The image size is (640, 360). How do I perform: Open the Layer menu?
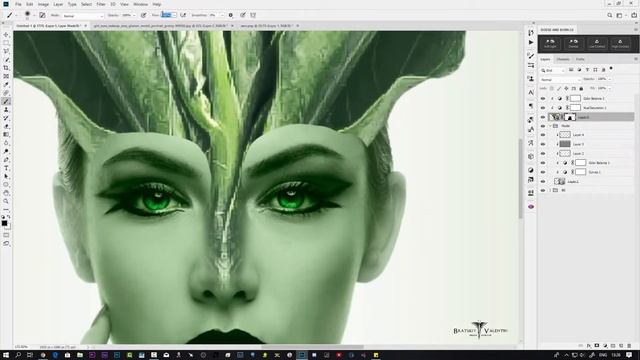(x=58, y=4)
